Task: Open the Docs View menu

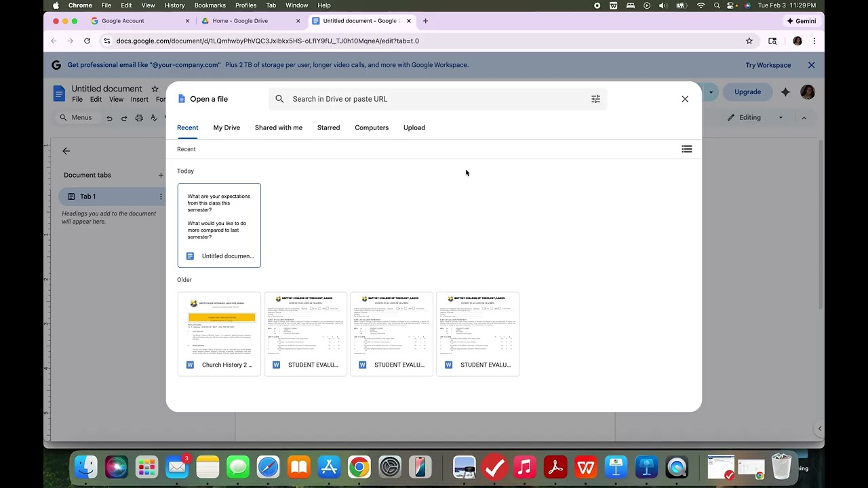Action: [x=117, y=100]
